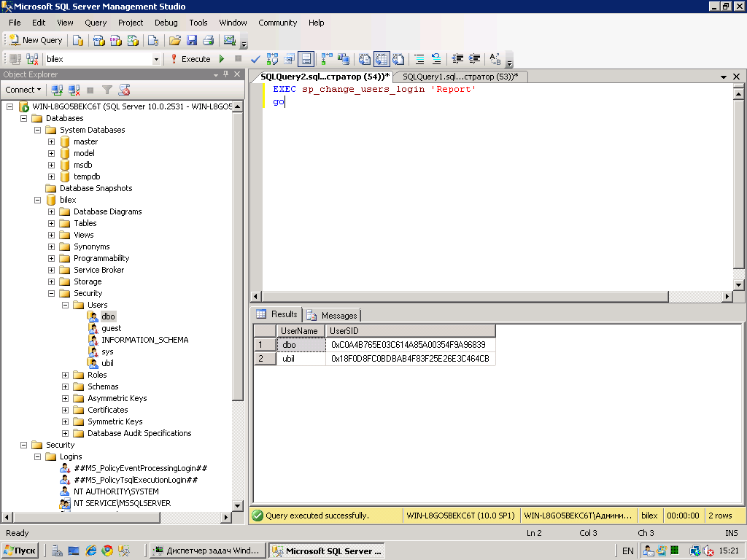Click the SQL Server Compact query icon
This screenshot has width=747, height=560.
[153, 41]
